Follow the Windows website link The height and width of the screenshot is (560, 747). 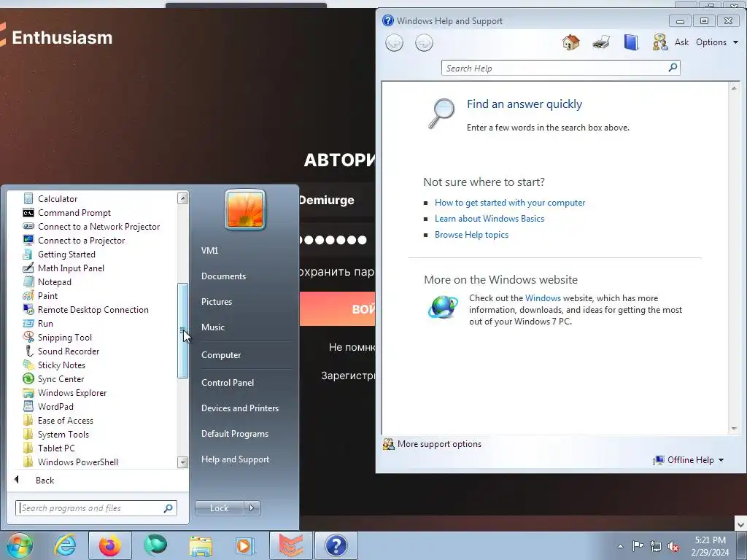pyautogui.click(x=543, y=298)
